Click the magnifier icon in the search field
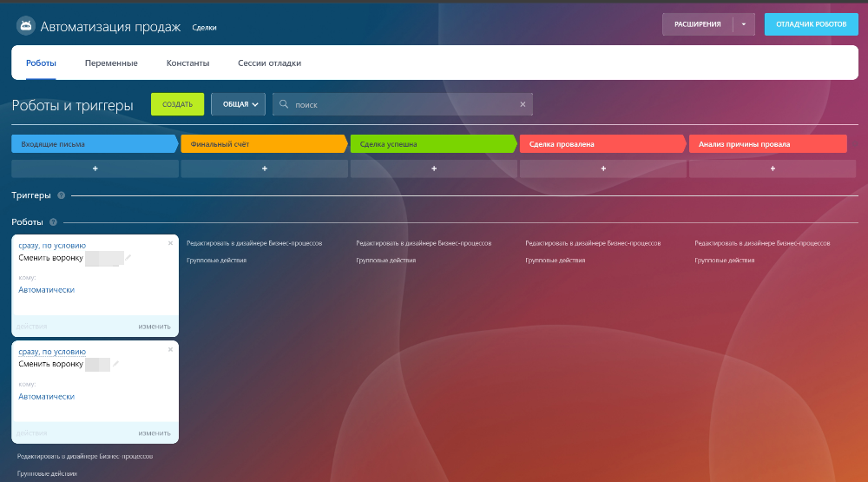 point(283,104)
